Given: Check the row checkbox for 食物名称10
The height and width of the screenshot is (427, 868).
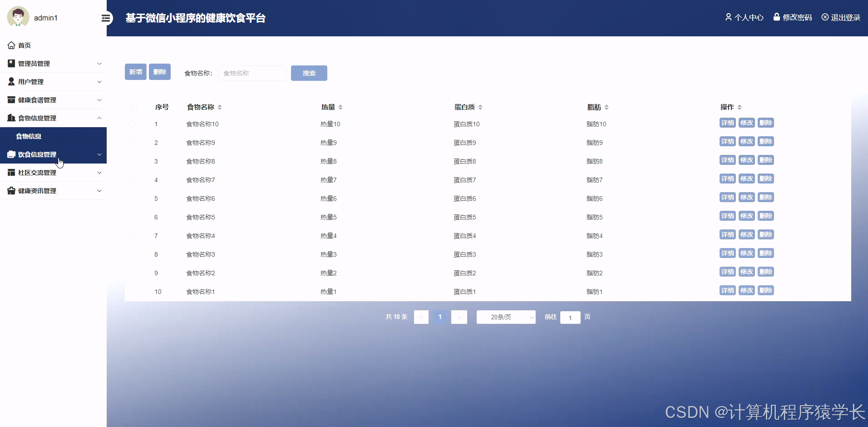Looking at the screenshot, I should pyautogui.click(x=133, y=124).
